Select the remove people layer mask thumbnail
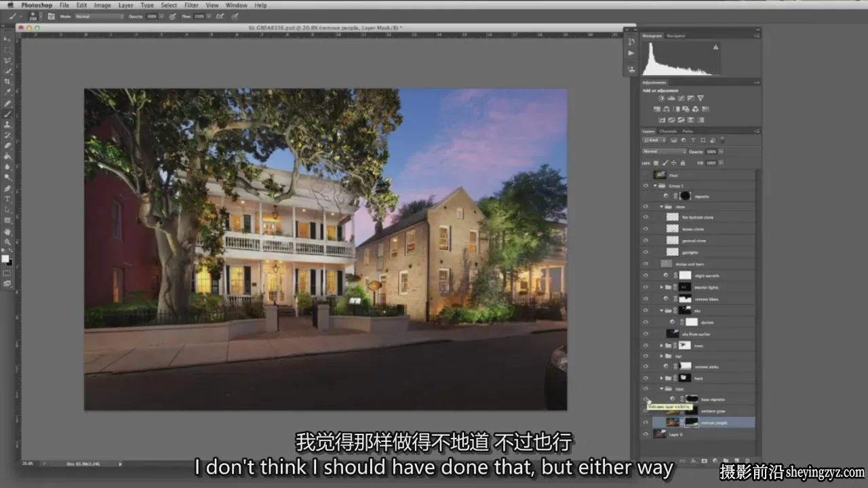 (x=691, y=422)
